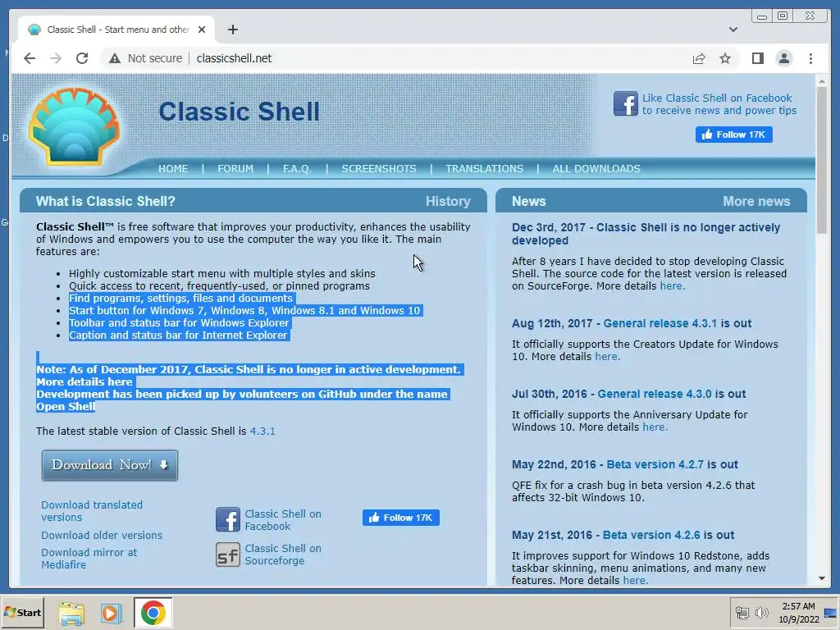Click the 'Highly customizable start menu' bullet text

tap(221, 274)
